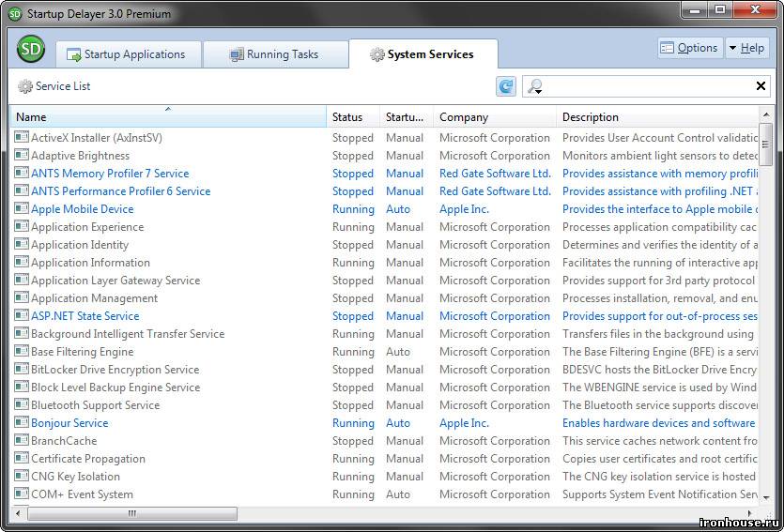Select 'ANTS Performance Profiler 6 Service' name
This screenshot has height=532, width=784.
point(120,191)
